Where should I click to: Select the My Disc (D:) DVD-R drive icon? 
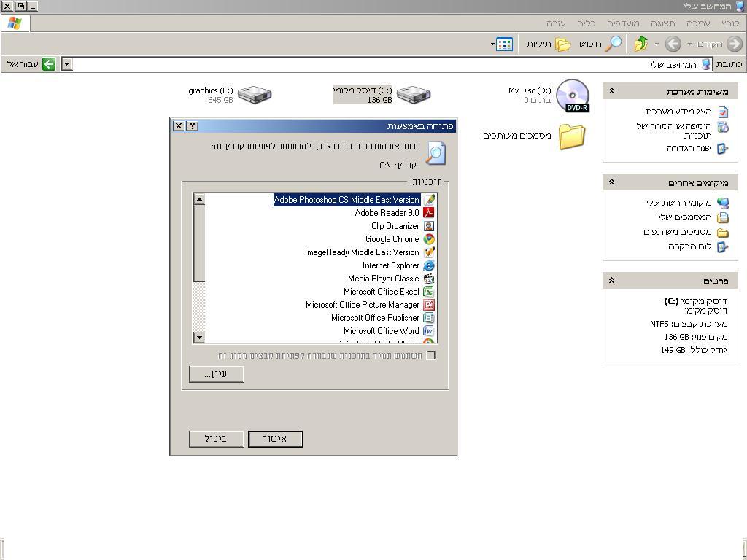573,96
